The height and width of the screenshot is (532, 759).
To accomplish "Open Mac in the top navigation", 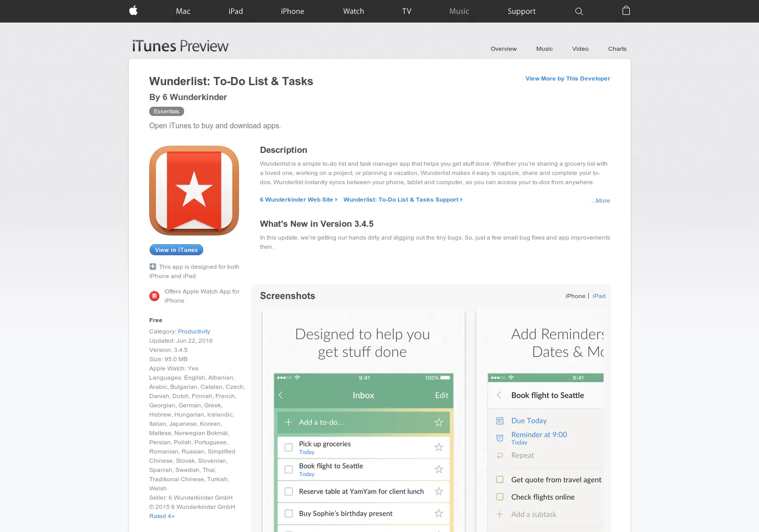I will coord(183,11).
